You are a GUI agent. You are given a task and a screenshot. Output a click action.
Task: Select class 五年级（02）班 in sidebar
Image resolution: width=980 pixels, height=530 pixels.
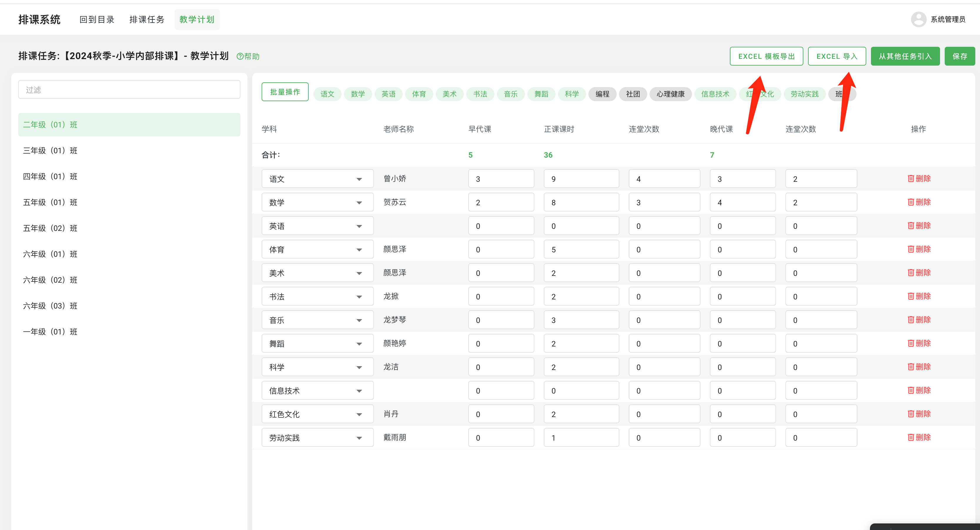[49, 228]
